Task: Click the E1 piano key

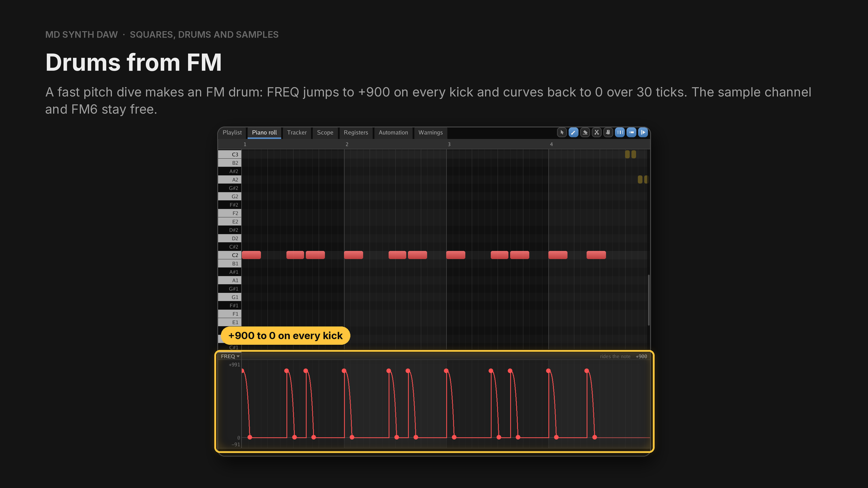Action: click(x=230, y=322)
